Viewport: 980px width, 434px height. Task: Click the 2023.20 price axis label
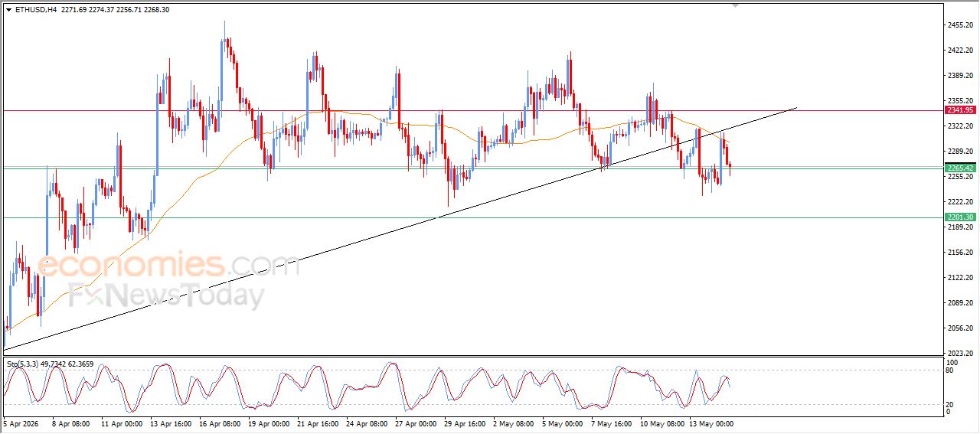[960, 353]
